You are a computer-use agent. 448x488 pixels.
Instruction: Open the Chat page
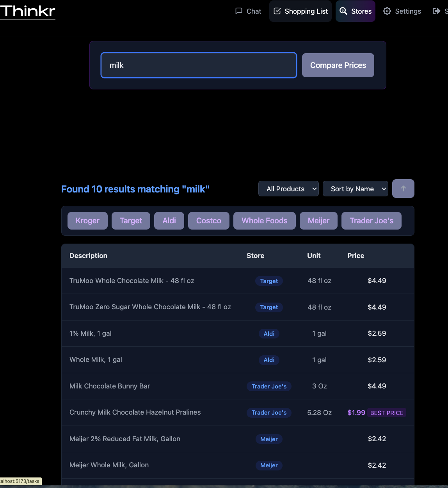248,11
